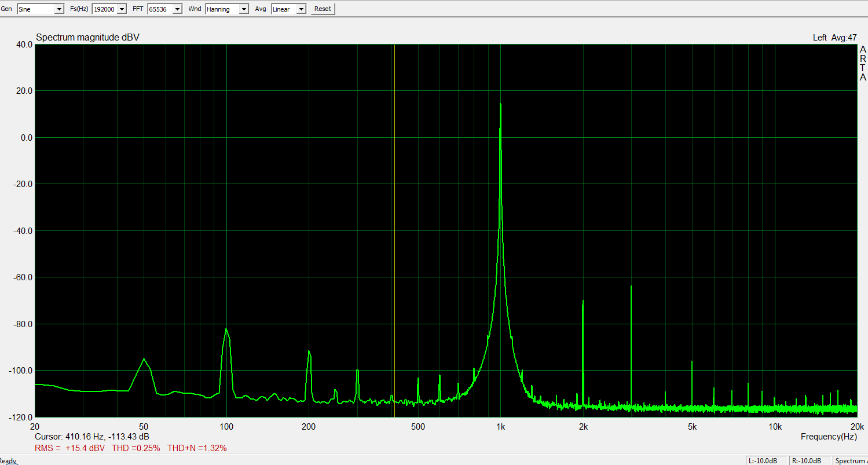Viewport: 868px width, 465px height.
Task: Click the 'THD+N =1.32%' readout
Action: [197, 448]
